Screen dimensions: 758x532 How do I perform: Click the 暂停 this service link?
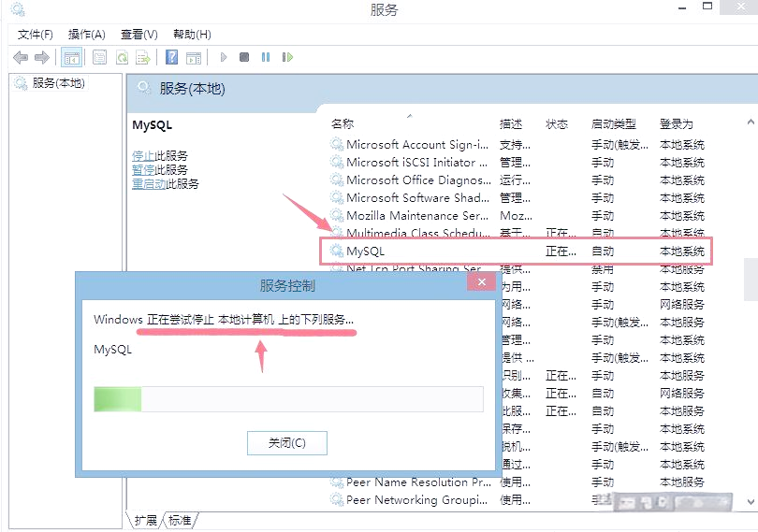(143, 169)
